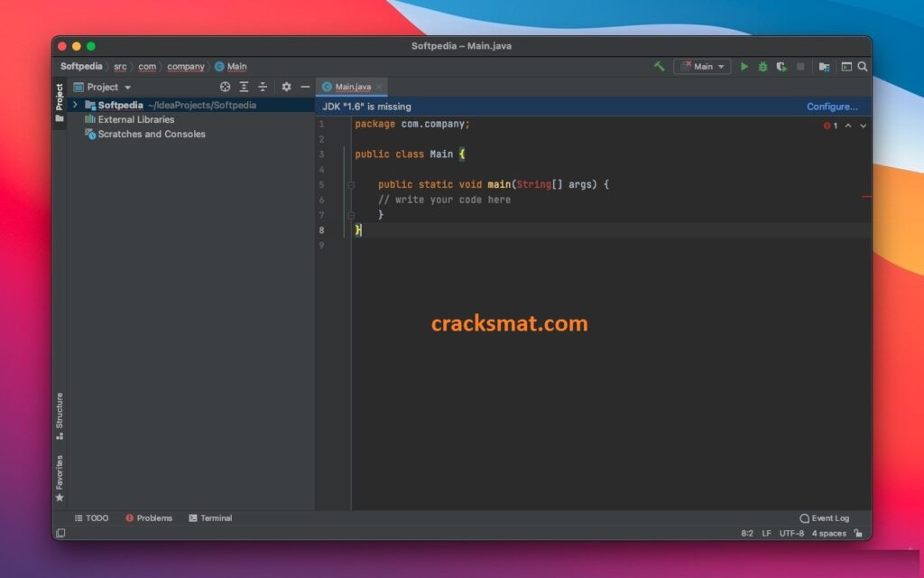The height and width of the screenshot is (578, 924).
Task: Open the 4 spaces indent settings
Action: point(828,533)
